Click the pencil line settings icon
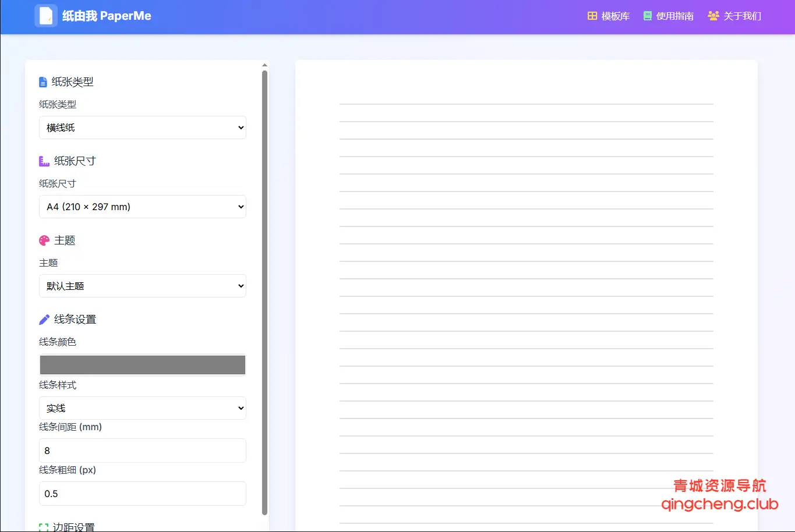Viewport: 795px width, 532px height. click(x=44, y=320)
